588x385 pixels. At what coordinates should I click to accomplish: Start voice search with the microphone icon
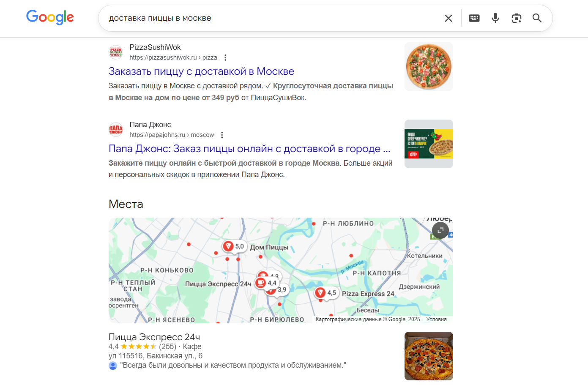point(495,18)
